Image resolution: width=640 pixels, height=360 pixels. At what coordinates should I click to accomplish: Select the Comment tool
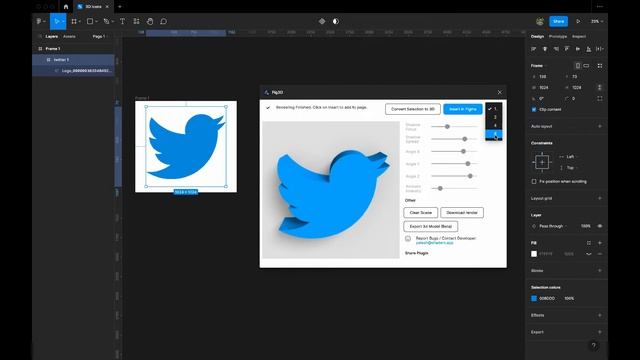163,21
